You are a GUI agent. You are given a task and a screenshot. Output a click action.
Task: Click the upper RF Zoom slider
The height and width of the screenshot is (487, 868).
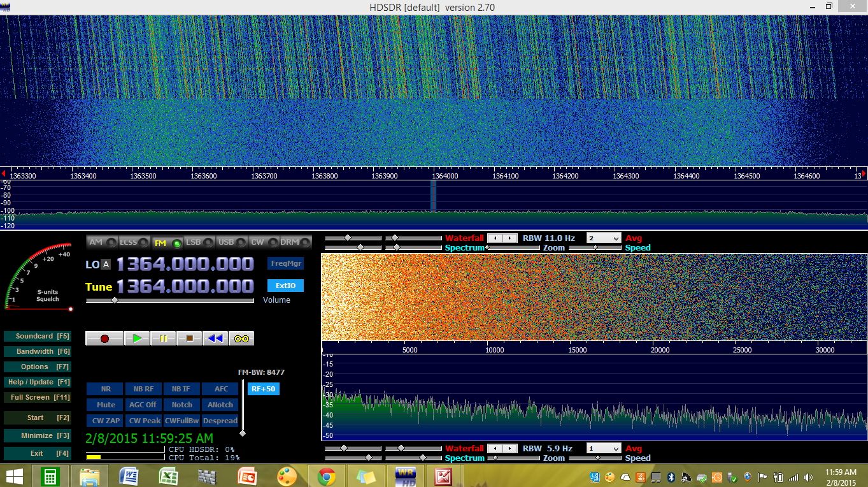[x=513, y=247]
